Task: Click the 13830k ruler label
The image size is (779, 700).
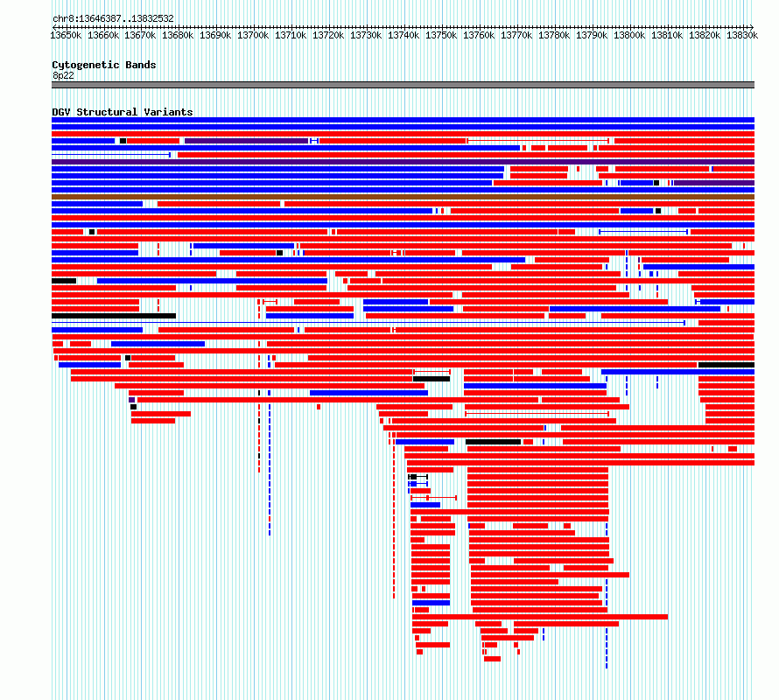Action: pyautogui.click(x=742, y=35)
